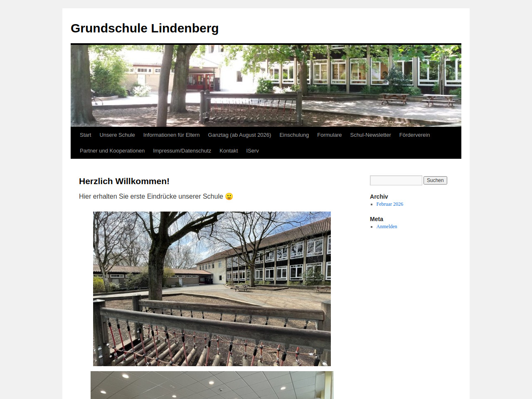The image size is (532, 399).
Task: Open the playground bridge photo
Action: tap(212, 289)
